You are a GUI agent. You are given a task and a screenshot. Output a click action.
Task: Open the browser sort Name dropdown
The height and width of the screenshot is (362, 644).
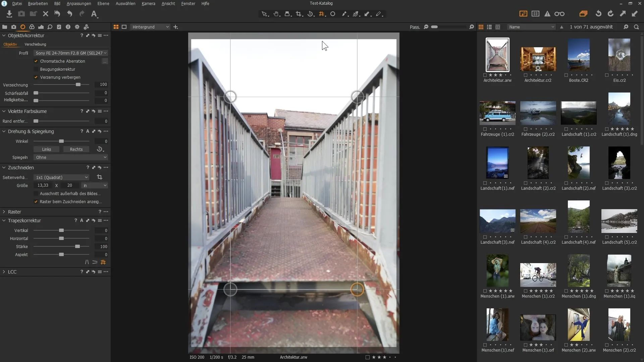[x=531, y=27]
